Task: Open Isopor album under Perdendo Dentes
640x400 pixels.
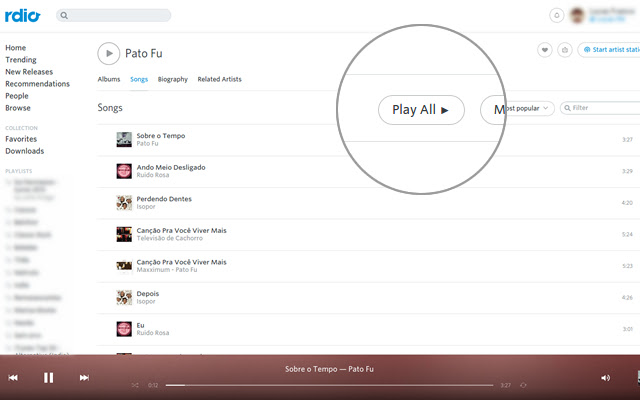Action: tap(146, 207)
